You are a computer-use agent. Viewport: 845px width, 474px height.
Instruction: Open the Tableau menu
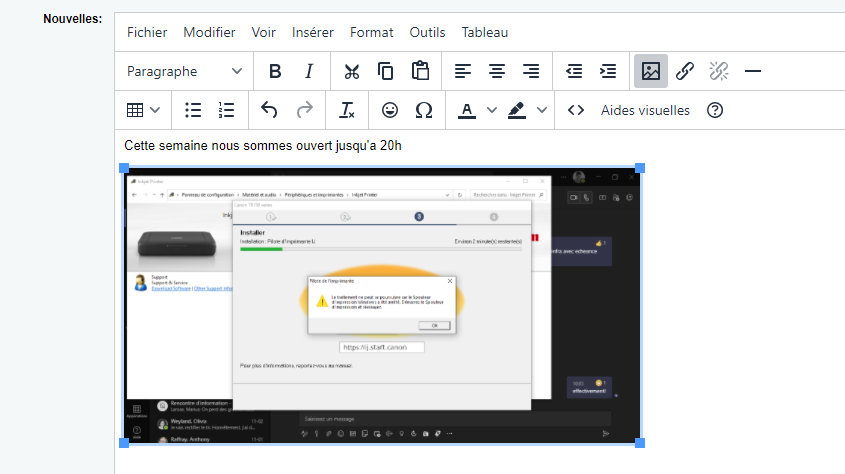484,32
